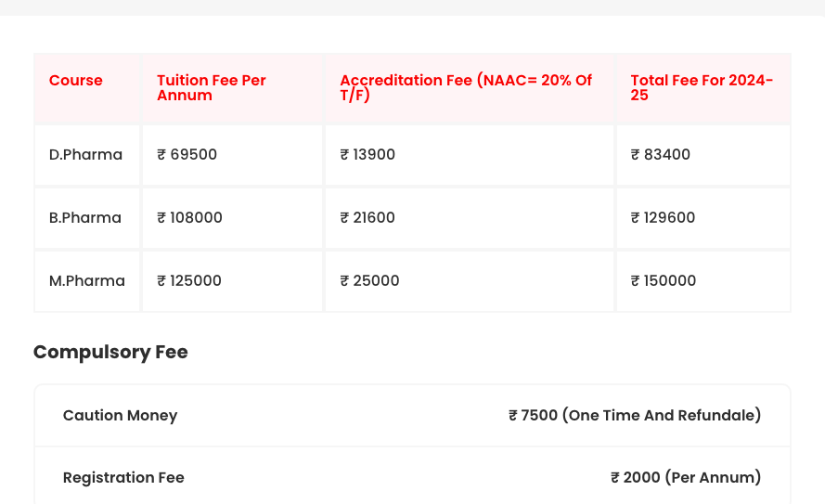
Task: Select the Registration Fee label
Action: pyautogui.click(x=123, y=478)
